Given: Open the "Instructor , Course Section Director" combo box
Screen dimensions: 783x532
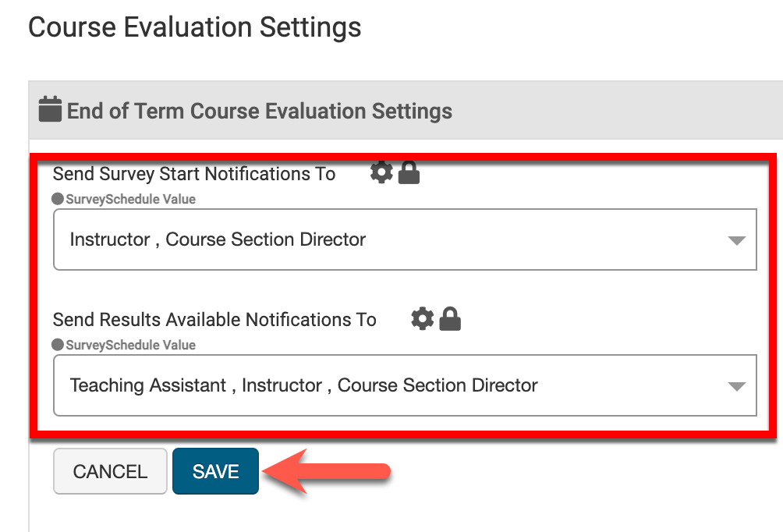Looking at the screenshot, I should (x=390, y=239).
